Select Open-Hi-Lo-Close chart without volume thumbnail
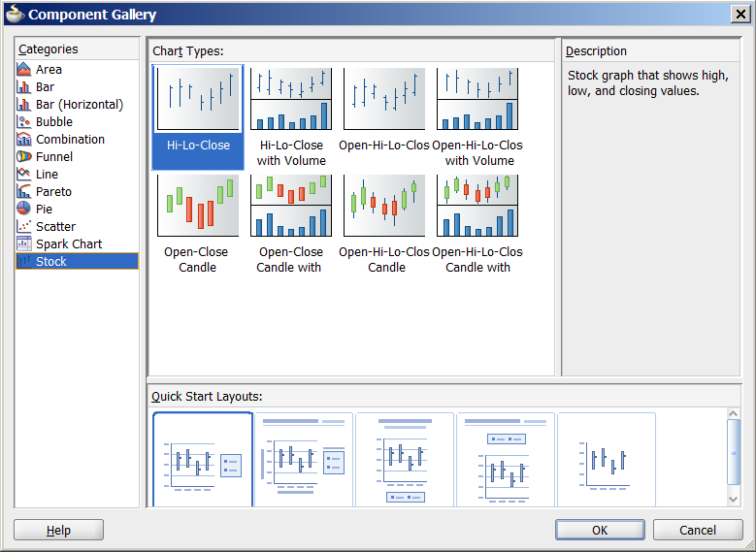The height and width of the screenshot is (552, 756). [384, 99]
